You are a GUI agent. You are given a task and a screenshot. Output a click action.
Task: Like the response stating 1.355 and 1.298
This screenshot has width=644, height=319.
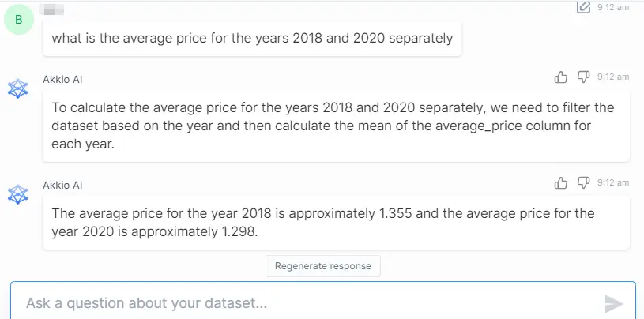coord(561,183)
